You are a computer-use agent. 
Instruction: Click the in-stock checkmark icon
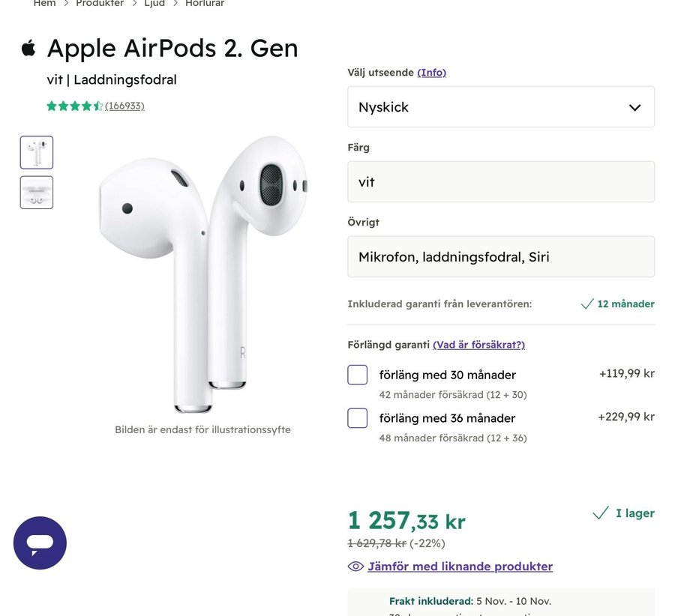[x=600, y=513]
